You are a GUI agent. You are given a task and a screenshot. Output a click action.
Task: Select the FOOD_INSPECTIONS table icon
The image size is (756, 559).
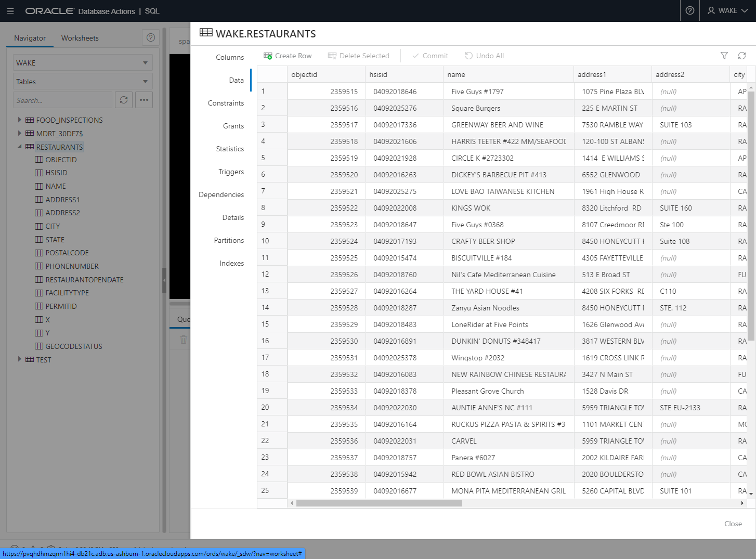point(30,120)
